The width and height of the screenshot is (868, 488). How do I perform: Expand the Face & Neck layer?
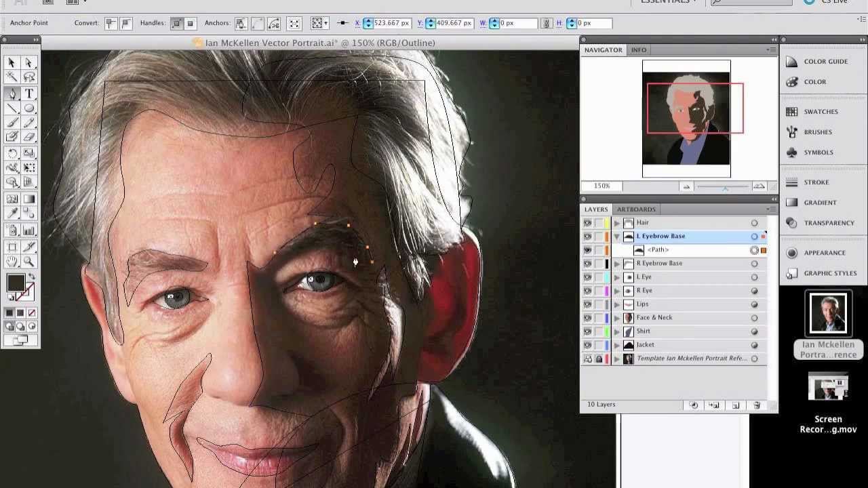click(x=616, y=317)
